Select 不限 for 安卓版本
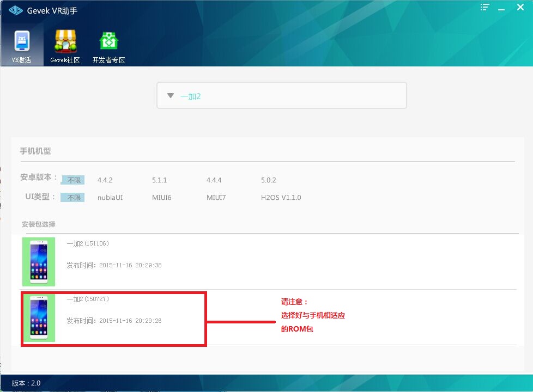Screen dimensions: 533x392 tap(72, 180)
